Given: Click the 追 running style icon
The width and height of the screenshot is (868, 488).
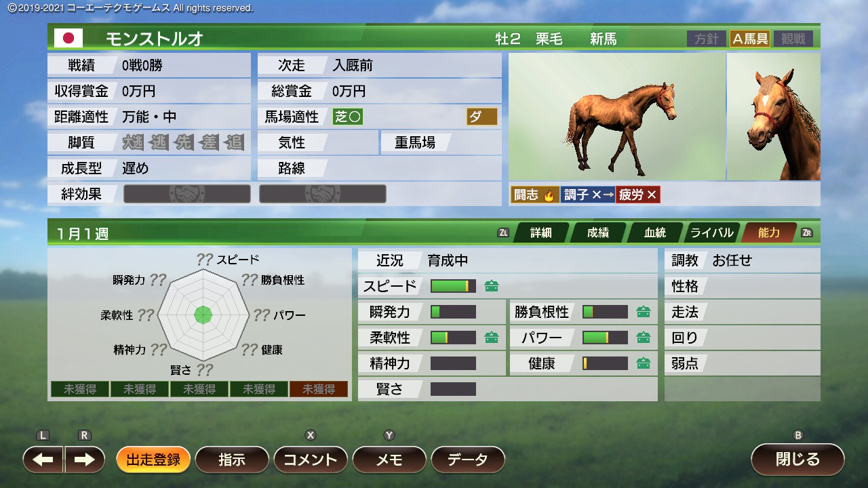Looking at the screenshot, I should coord(234,142).
